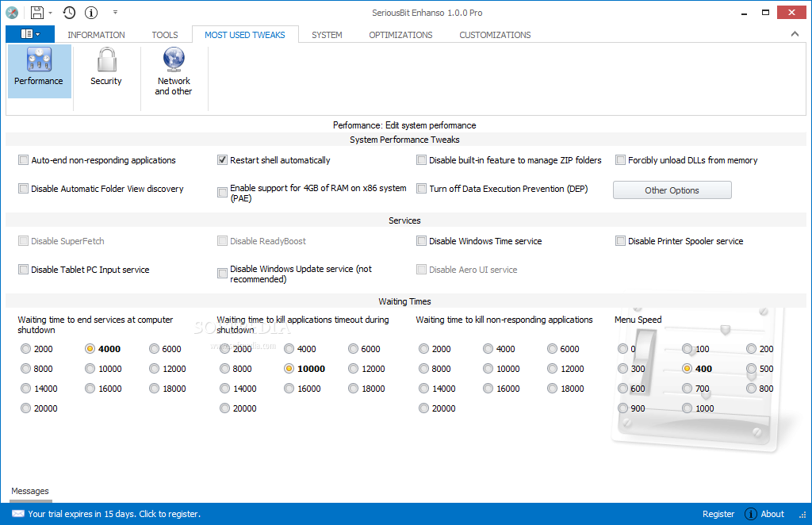Enable support for 4GB RAM (PAE) checkbox

(222, 193)
